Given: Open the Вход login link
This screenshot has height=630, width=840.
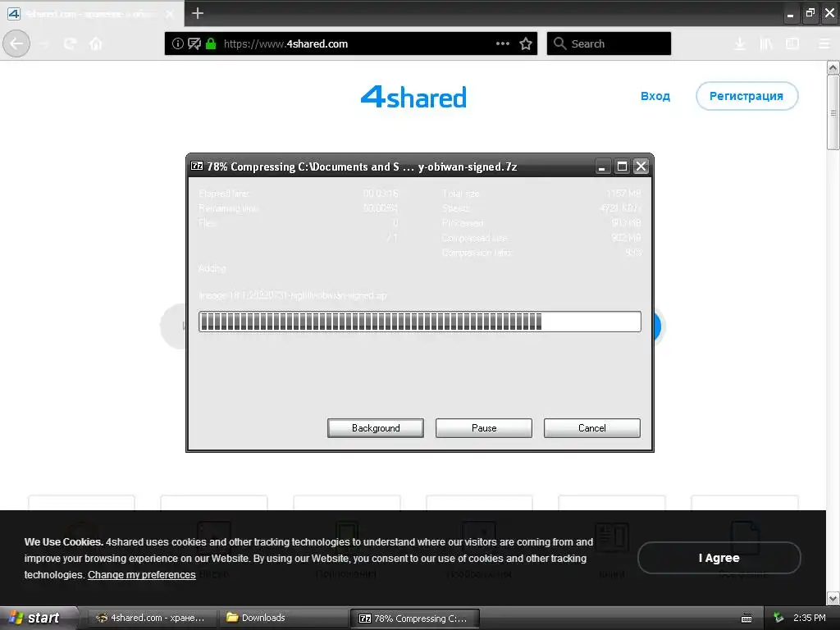Looking at the screenshot, I should (655, 97).
